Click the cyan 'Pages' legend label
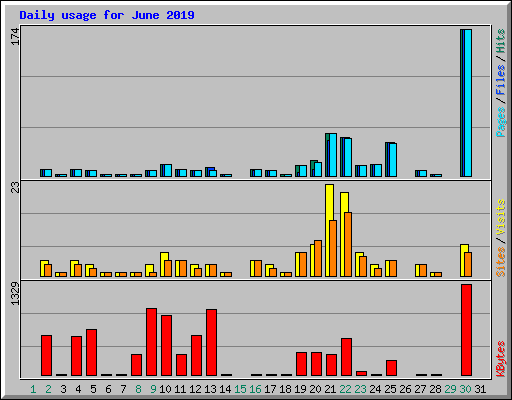Viewport: 512px width, 400px height. click(x=501, y=122)
